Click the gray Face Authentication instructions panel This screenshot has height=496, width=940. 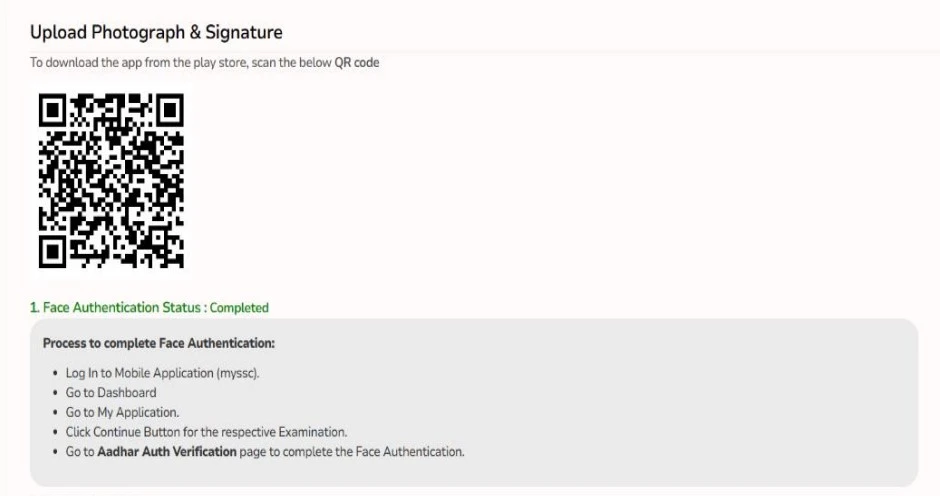click(474, 402)
